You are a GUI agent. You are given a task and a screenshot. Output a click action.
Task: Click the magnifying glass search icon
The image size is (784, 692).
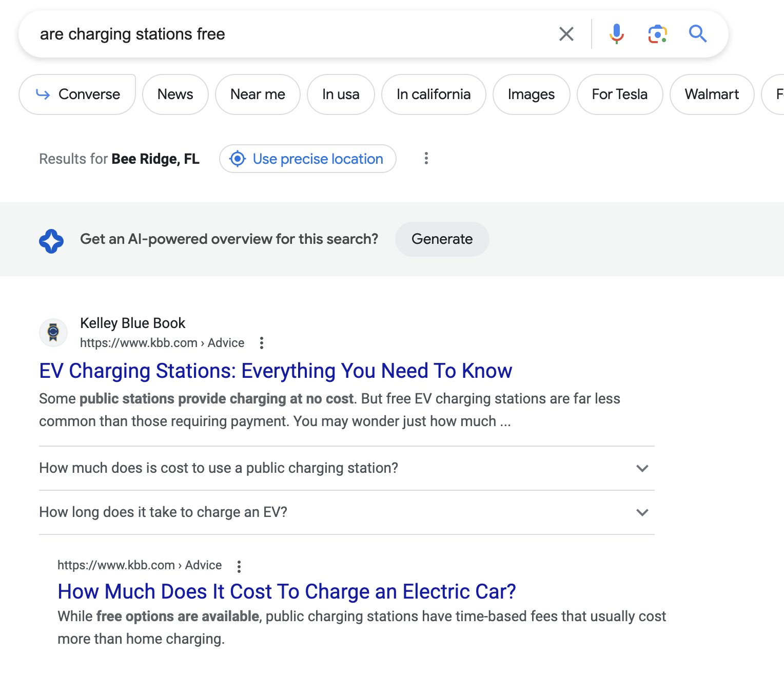(697, 34)
